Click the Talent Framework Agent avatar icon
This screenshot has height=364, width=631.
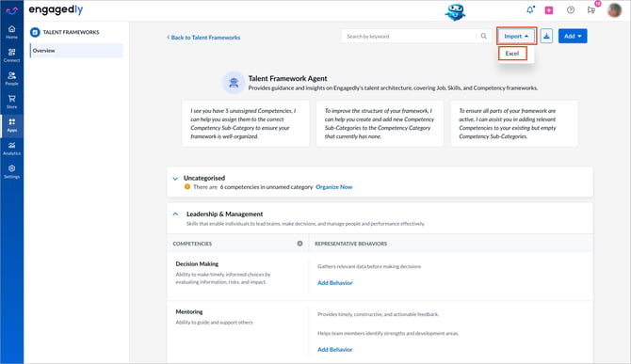pos(234,83)
